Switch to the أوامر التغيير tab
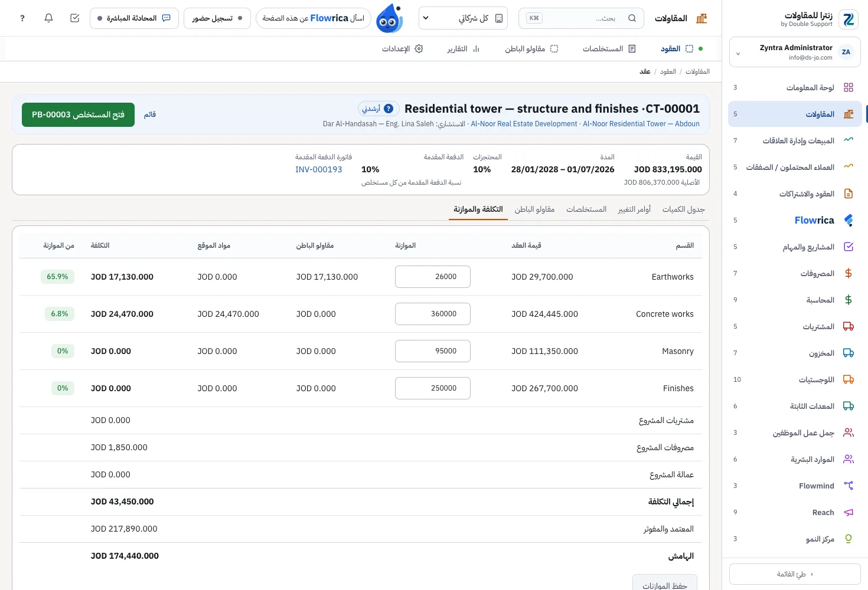The height and width of the screenshot is (590, 868). coord(634,209)
